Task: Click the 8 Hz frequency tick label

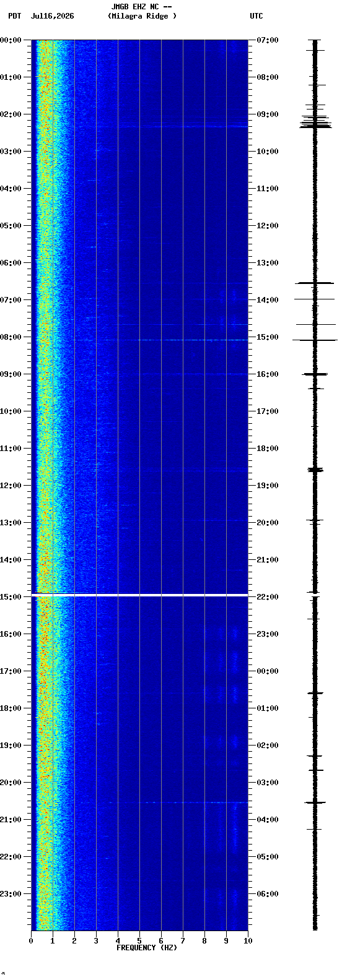Action: click(x=204, y=941)
